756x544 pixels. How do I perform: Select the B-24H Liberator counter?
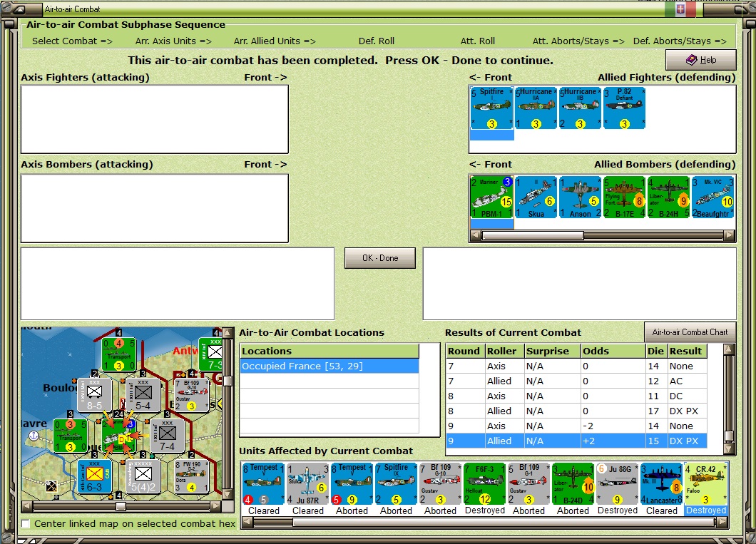tap(668, 197)
